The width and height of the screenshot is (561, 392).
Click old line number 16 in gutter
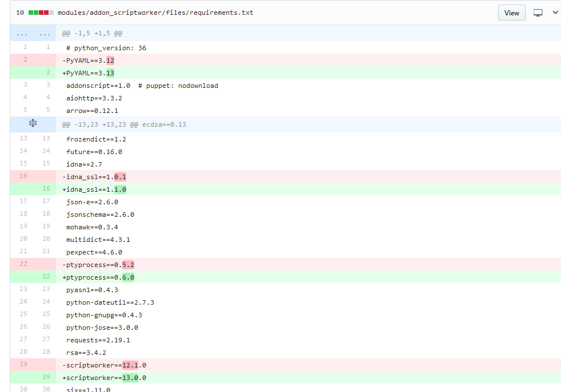tap(23, 176)
